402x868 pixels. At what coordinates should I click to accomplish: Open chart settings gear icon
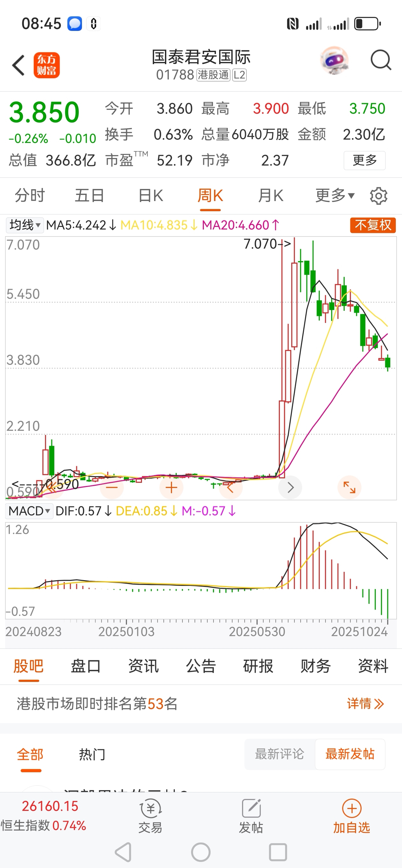[379, 196]
